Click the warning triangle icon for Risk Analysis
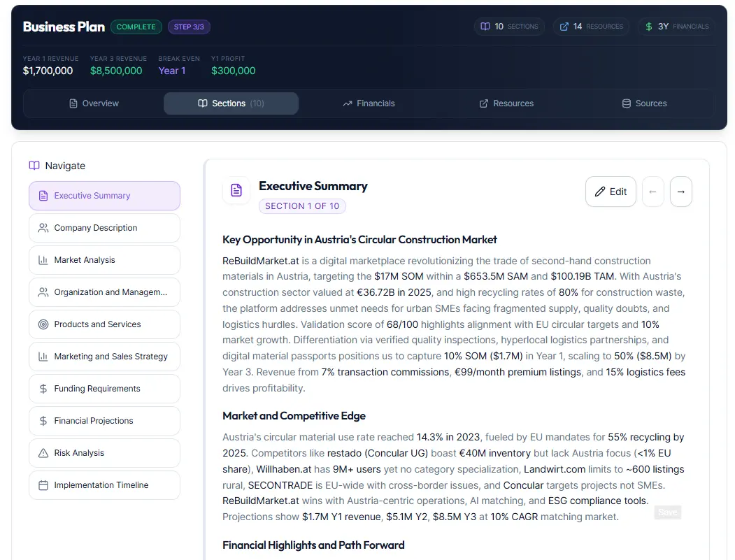Image resolution: width=735 pixels, height=560 pixels. coord(43,453)
